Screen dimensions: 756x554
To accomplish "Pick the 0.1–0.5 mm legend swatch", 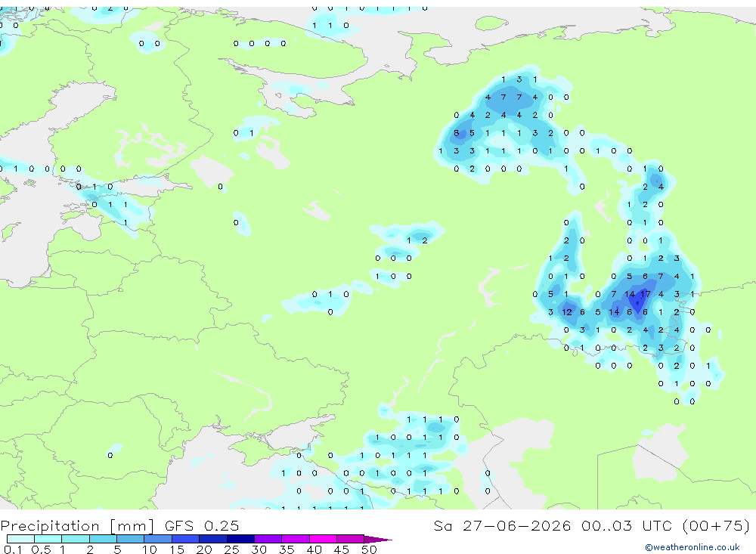I will pyautogui.click(x=20, y=539).
